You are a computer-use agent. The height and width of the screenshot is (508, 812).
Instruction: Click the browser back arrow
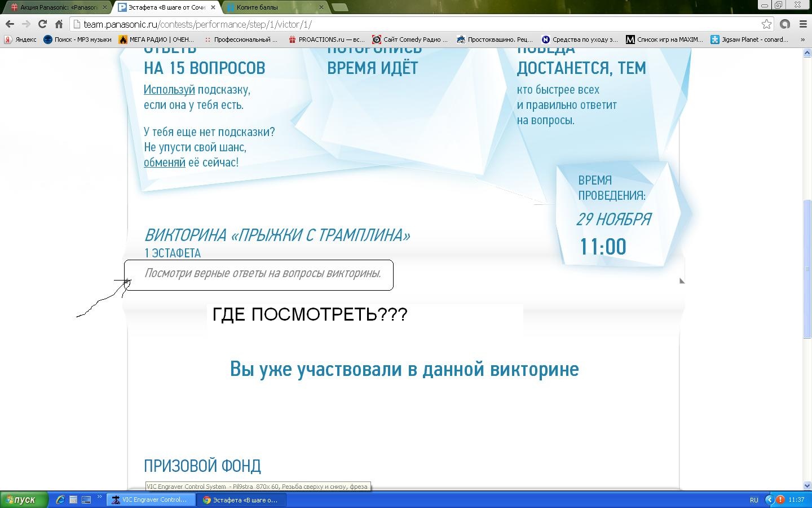10,24
